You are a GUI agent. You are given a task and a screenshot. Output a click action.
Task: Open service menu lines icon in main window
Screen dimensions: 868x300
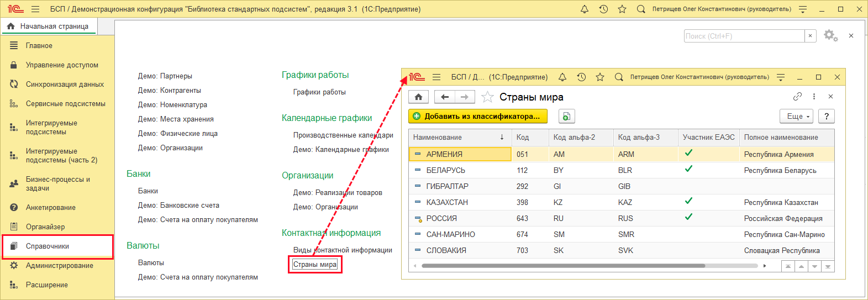[803, 9]
